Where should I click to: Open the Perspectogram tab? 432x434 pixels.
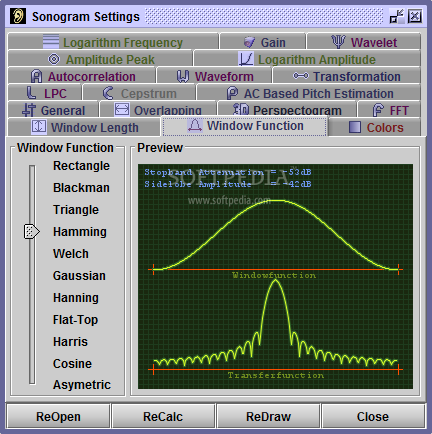tap(287, 110)
